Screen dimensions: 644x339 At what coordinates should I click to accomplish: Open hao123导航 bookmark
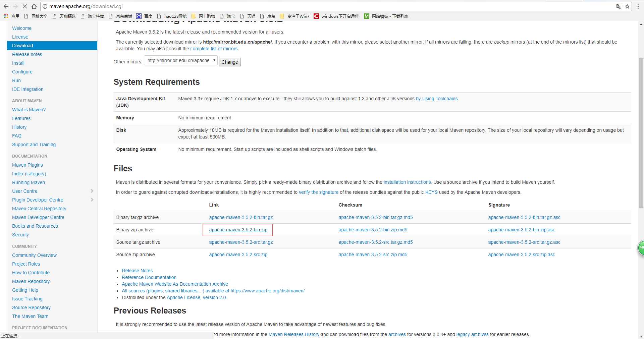[x=172, y=16]
